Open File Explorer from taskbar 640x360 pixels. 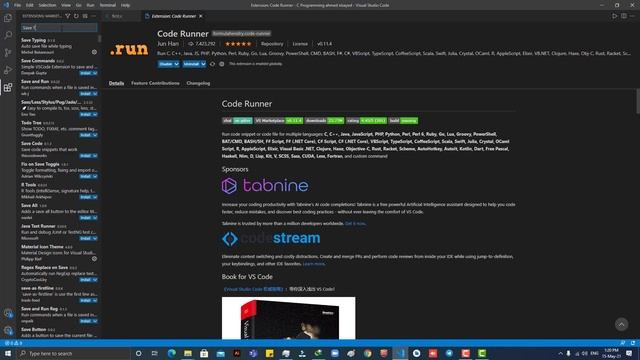[188, 353]
